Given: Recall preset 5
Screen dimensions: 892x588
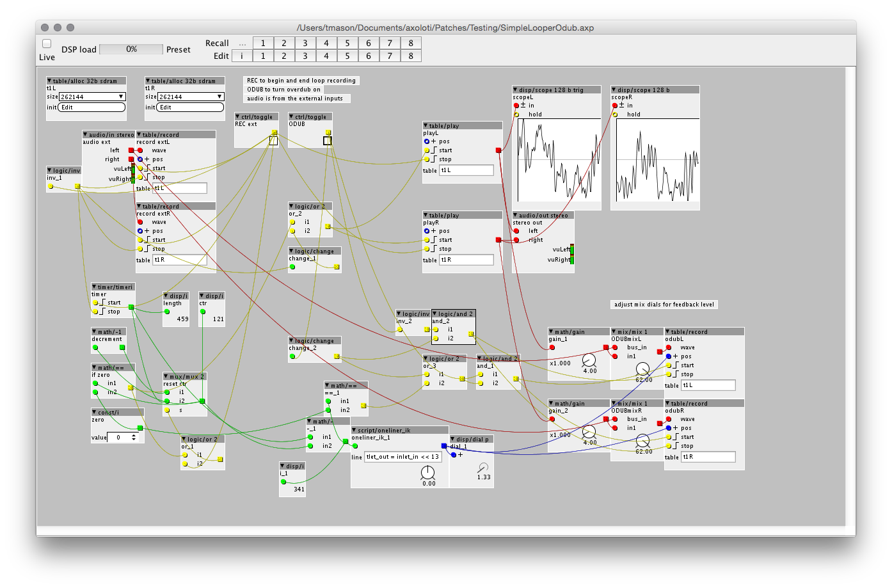Looking at the screenshot, I should [347, 43].
